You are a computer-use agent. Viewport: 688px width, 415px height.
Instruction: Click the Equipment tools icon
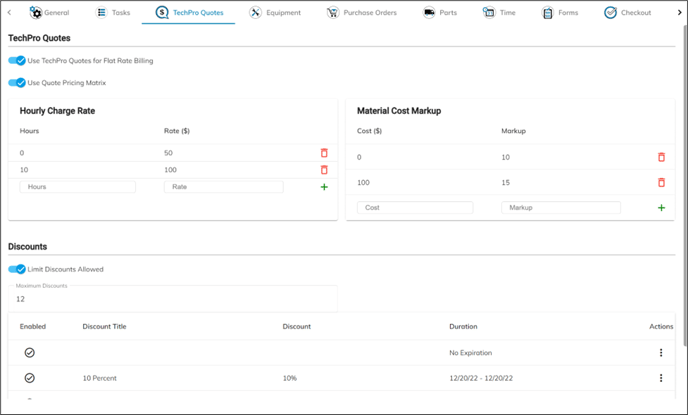click(255, 13)
